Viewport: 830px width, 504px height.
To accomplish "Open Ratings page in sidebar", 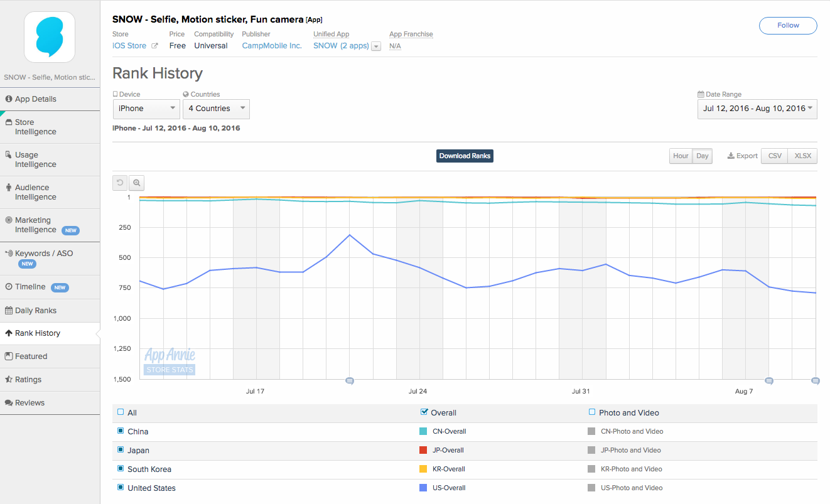I will pyautogui.click(x=50, y=380).
